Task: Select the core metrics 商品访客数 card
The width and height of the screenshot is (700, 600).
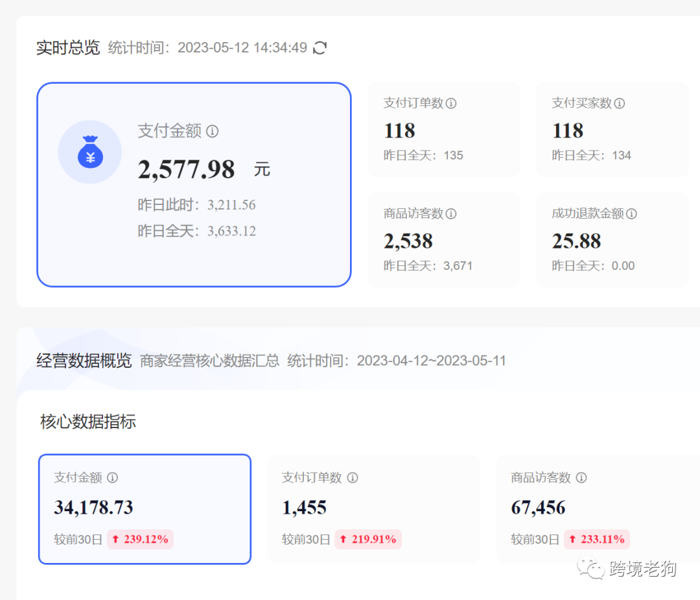Action: point(596,509)
